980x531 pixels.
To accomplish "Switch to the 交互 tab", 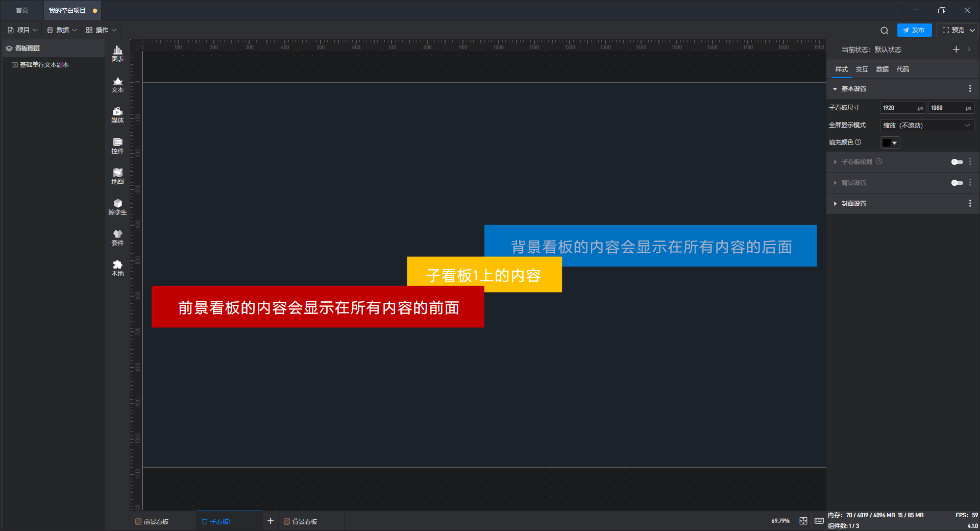I will click(862, 69).
